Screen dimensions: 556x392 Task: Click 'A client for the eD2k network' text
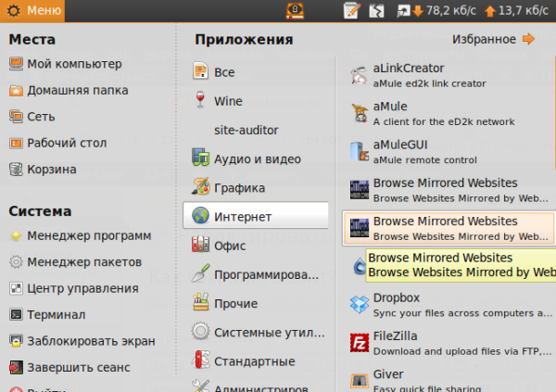(x=444, y=121)
